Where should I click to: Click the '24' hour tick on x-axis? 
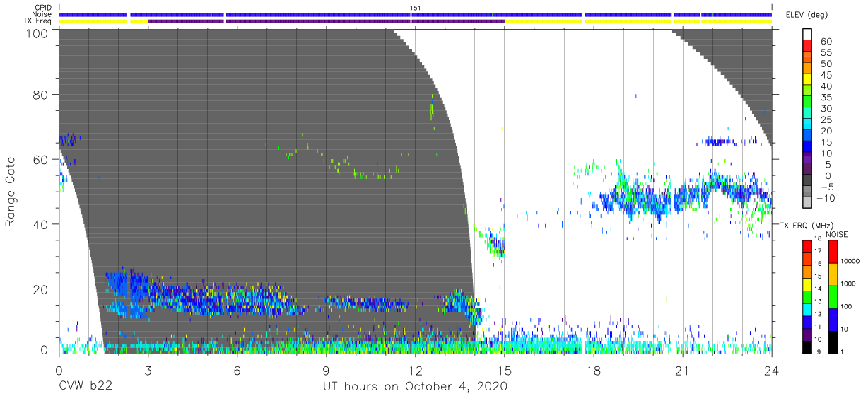(x=772, y=370)
